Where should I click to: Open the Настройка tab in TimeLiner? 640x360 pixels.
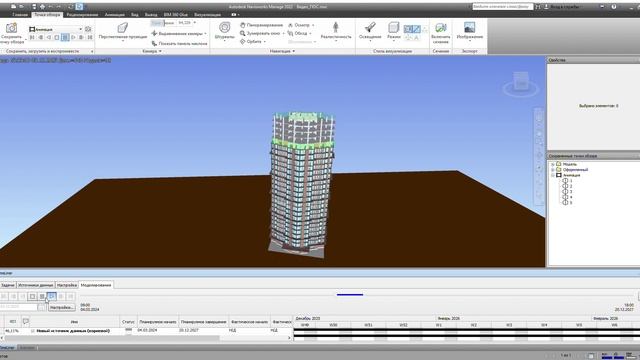[x=67, y=285]
